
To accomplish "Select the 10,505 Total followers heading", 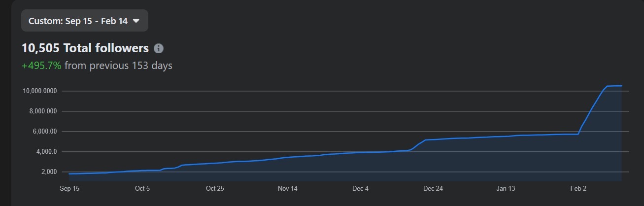I will click(x=85, y=48).
